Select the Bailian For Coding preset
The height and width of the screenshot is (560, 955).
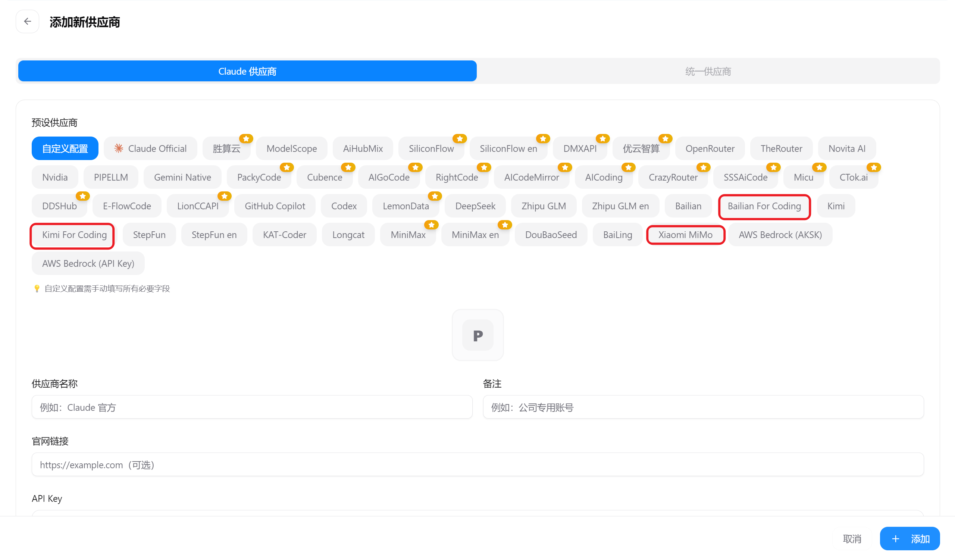pos(764,206)
